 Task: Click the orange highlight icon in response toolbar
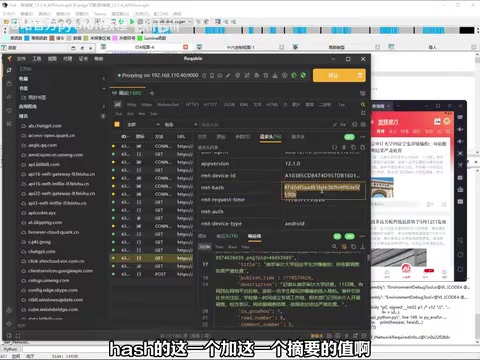344,247
